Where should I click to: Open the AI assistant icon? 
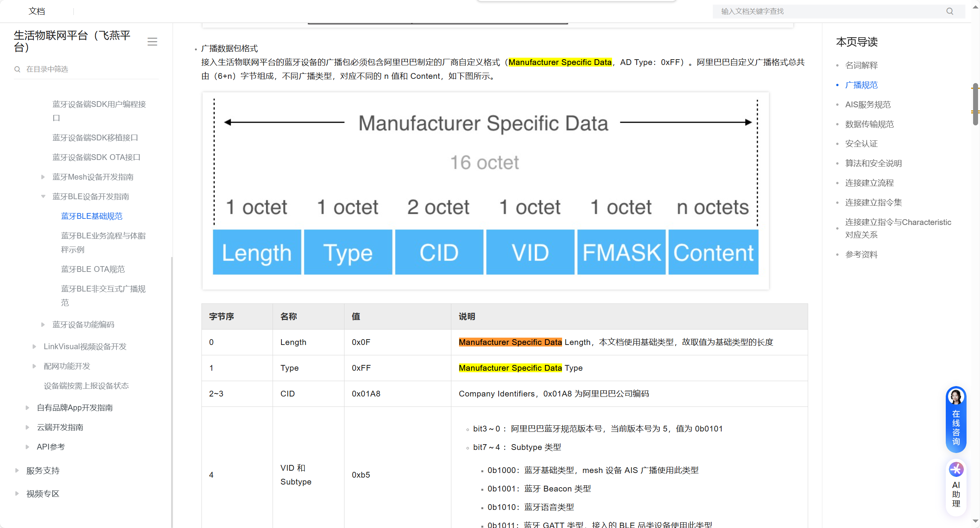click(956, 470)
